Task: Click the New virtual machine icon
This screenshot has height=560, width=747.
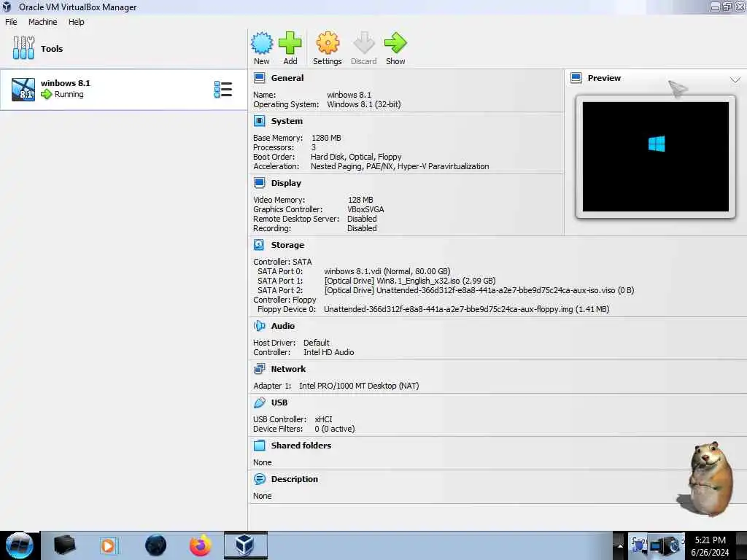Action: [x=262, y=43]
